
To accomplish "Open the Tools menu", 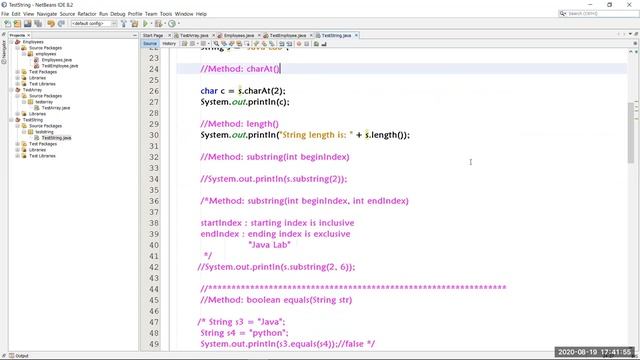I will coord(166,14).
